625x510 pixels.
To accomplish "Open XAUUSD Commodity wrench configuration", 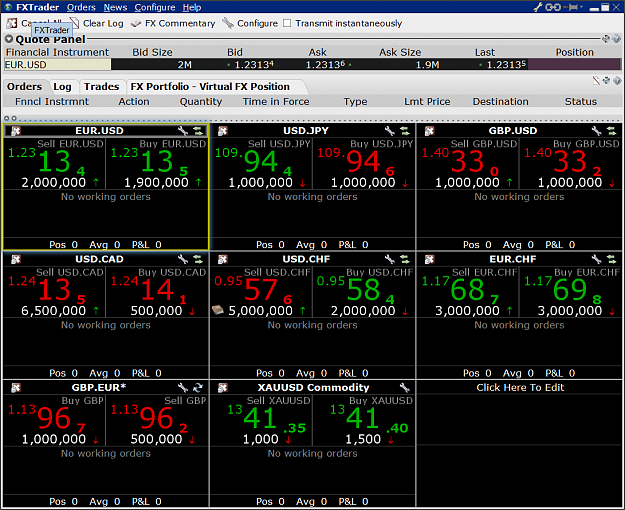I will tap(405, 388).
